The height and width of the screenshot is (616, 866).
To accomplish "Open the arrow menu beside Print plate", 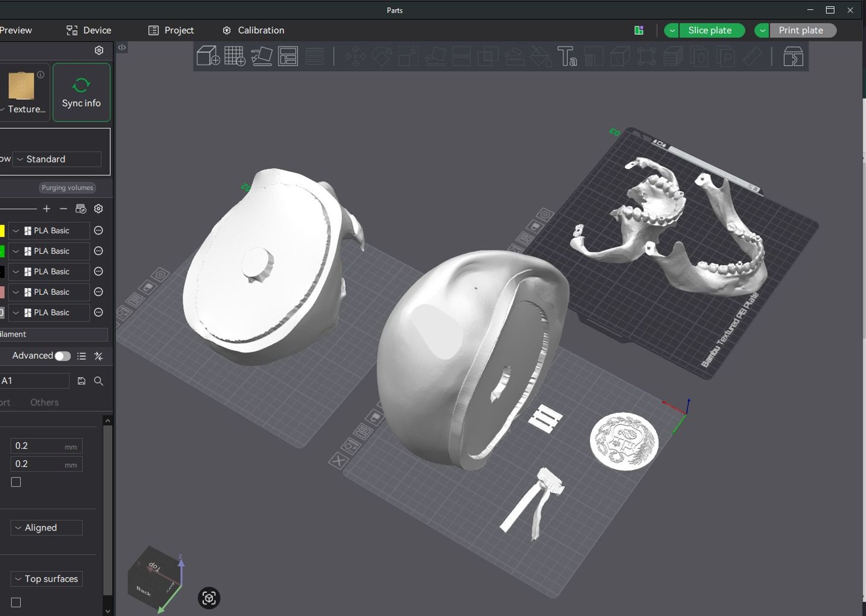I will (x=762, y=30).
